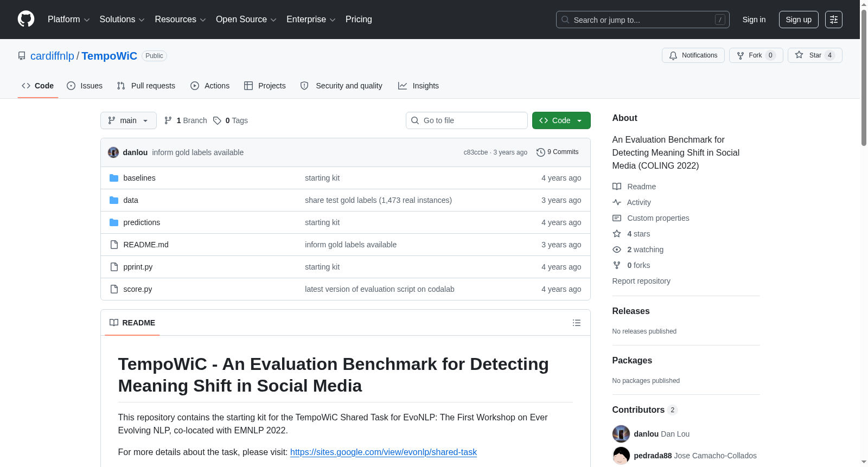Open the Contributors section heading link
Image resolution: width=868 pixels, height=467 pixels.
645,410
